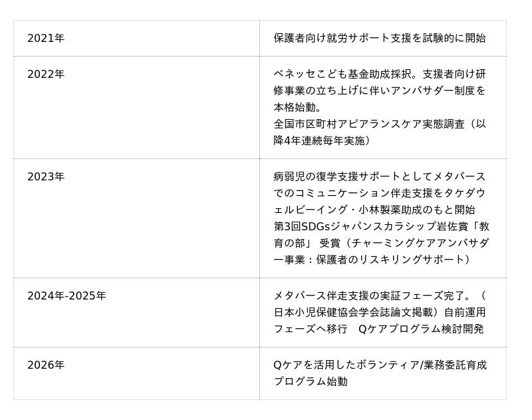Click the 降4年連続毎年実施） text line
This screenshot has height=420, width=532.
(x=322, y=140)
